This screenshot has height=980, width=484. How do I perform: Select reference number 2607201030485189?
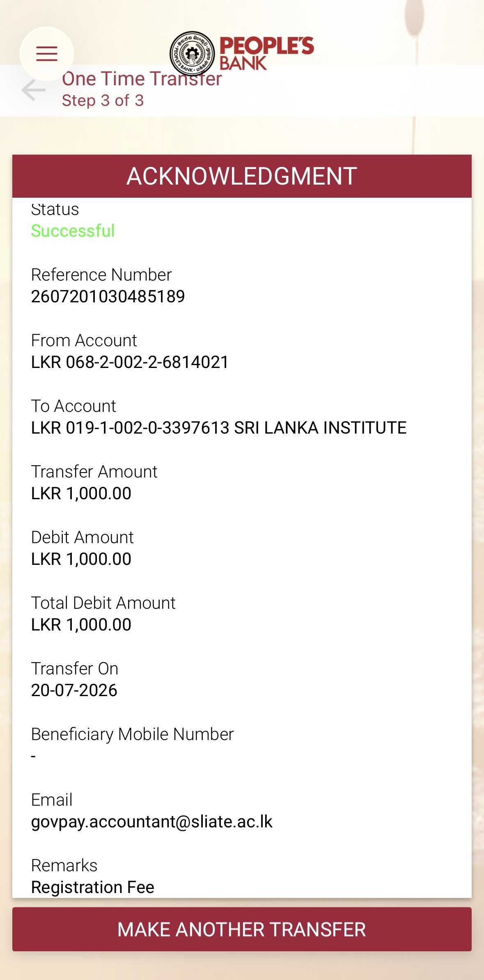click(x=108, y=297)
